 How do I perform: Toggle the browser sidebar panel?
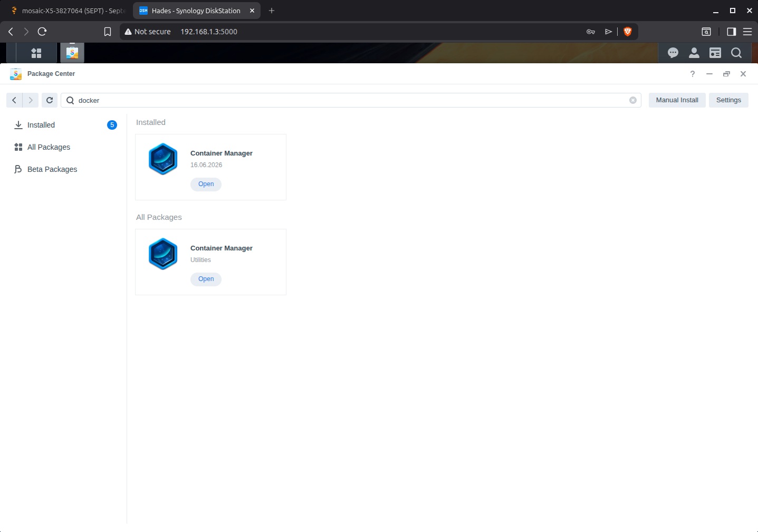[731, 32]
